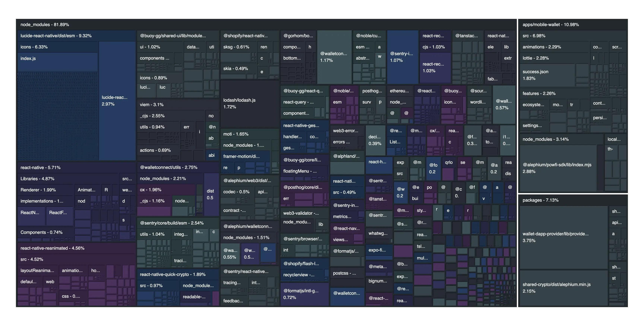Click animations - 2.29% cell

pyautogui.click(x=555, y=47)
